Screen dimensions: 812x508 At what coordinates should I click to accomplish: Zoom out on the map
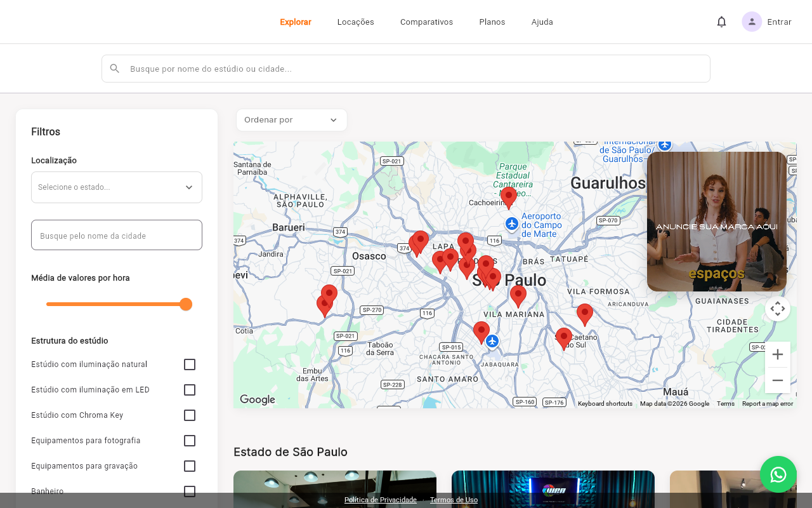(x=778, y=380)
